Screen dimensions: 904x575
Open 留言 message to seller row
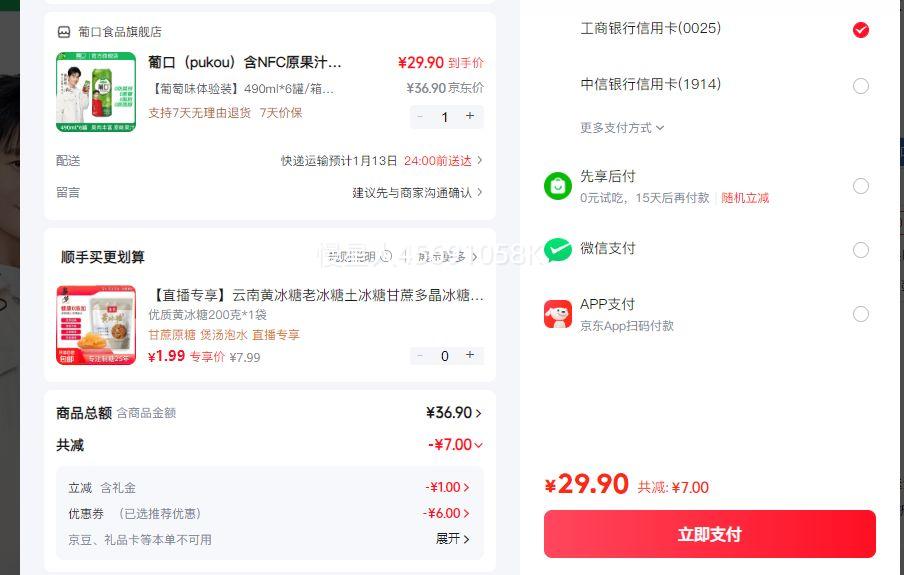(x=417, y=193)
